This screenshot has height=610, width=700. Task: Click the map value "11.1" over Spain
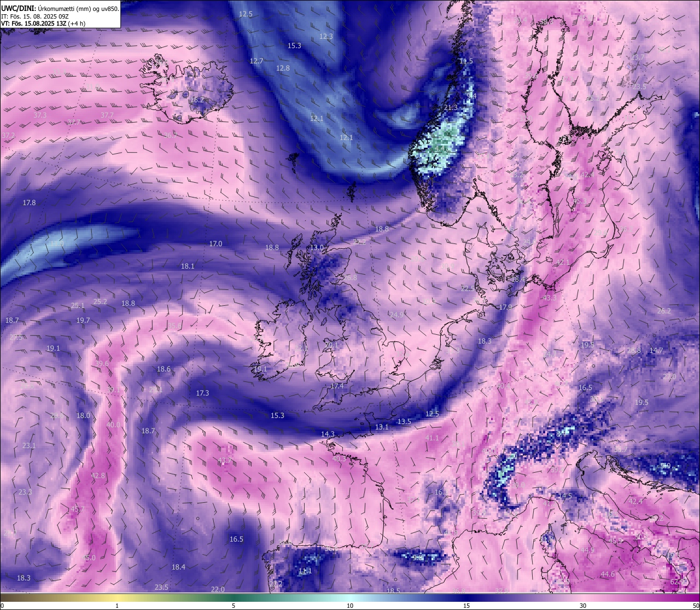point(305,571)
